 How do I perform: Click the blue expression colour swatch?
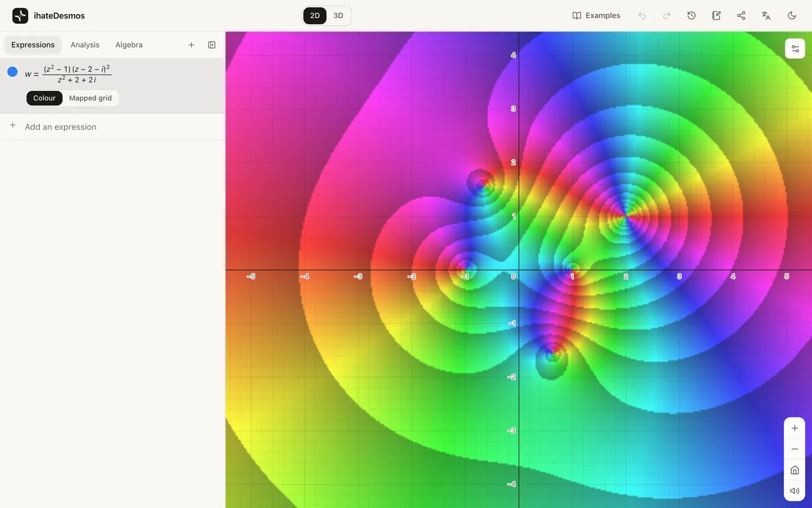click(12, 72)
